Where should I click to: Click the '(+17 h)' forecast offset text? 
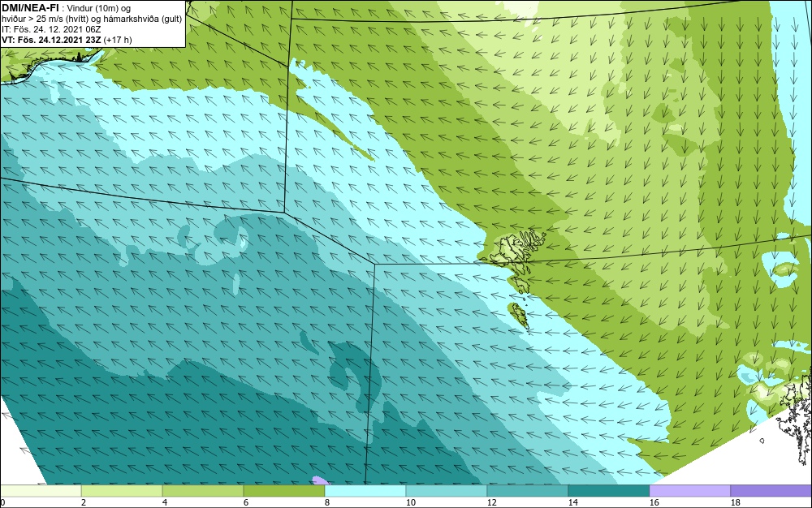(x=118, y=40)
